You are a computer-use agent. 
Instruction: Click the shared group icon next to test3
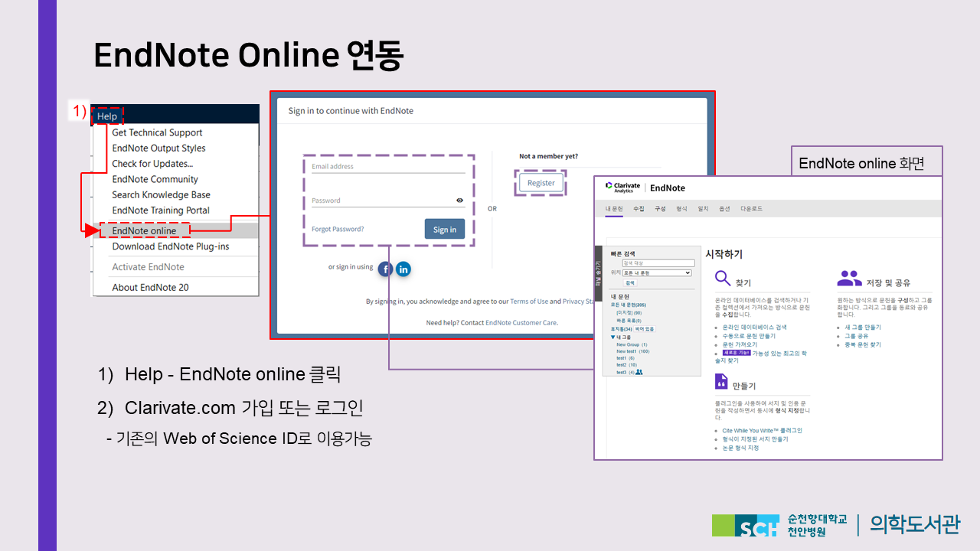pos(639,372)
